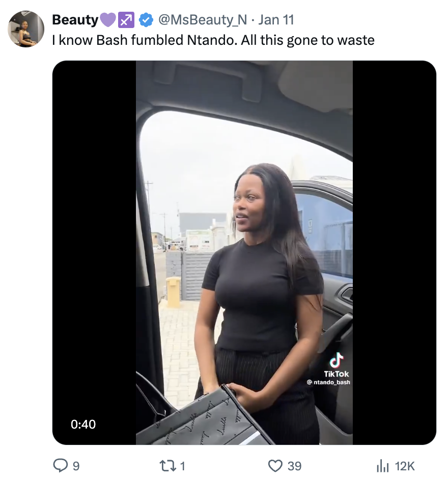The image size is (448, 480).
Task: Click the Sagittarius emoji beside the name
Action: (x=126, y=20)
